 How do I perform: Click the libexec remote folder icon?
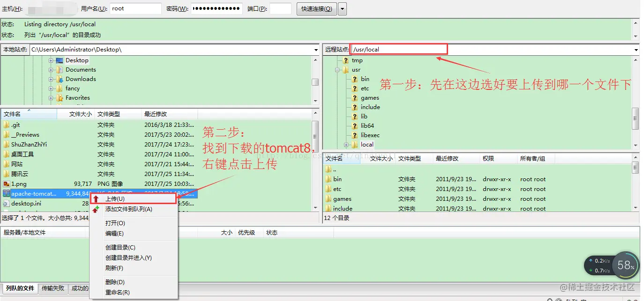354,135
